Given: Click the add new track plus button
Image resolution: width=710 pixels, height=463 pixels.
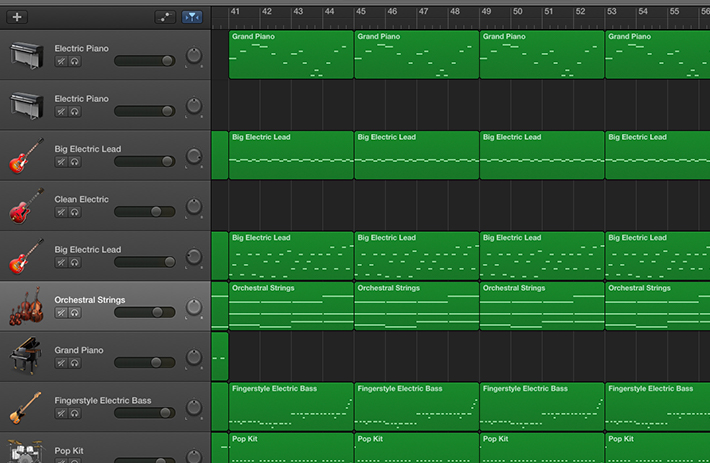Looking at the screenshot, I should [x=17, y=17].
